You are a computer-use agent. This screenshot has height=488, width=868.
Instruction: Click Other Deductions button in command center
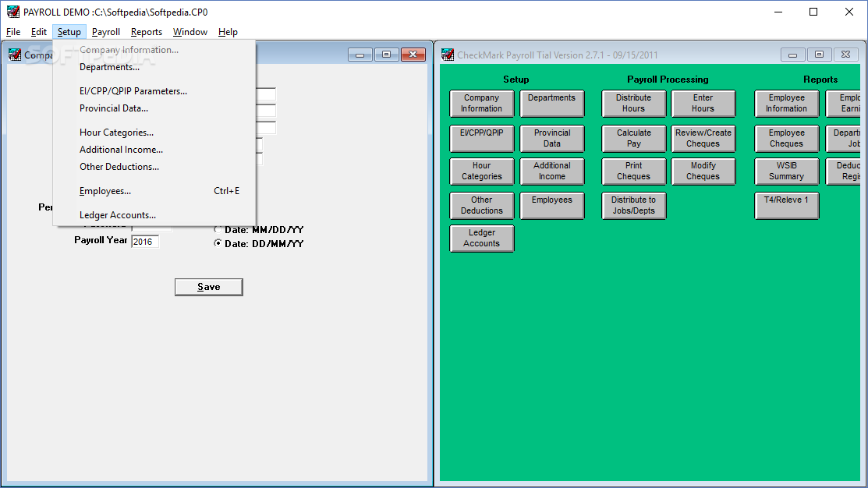click(482, 205)
